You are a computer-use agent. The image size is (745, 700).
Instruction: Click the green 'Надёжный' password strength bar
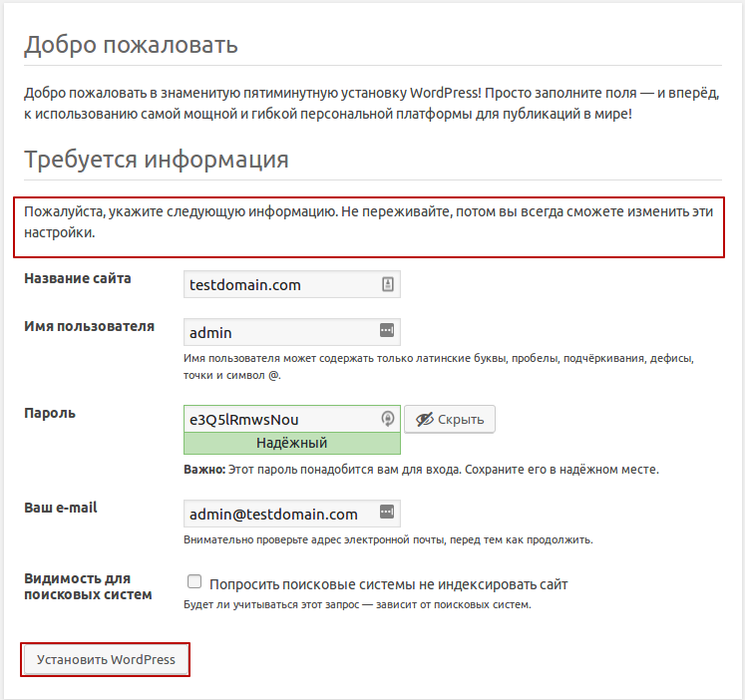[291, 444]
